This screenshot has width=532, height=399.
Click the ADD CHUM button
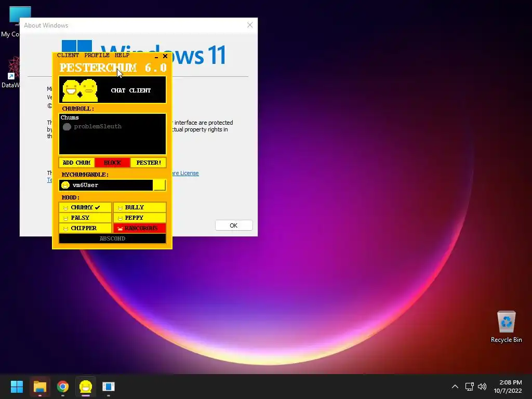(x=77, y=163)
